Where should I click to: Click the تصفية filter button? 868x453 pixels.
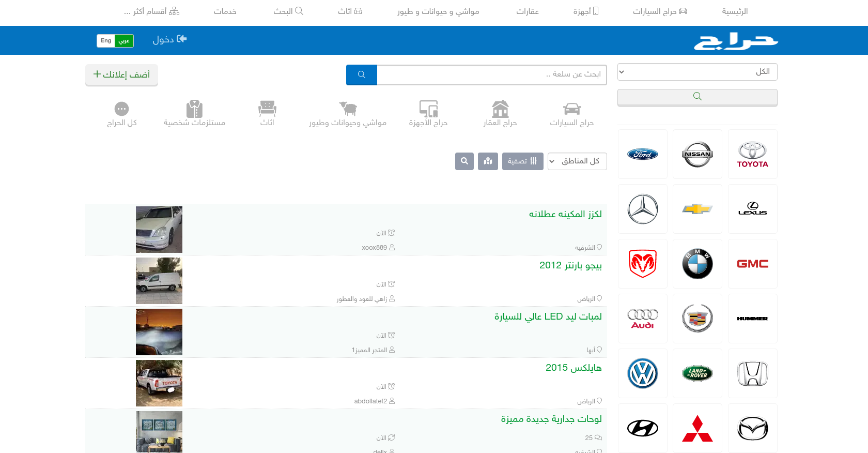tap(522, 161)
